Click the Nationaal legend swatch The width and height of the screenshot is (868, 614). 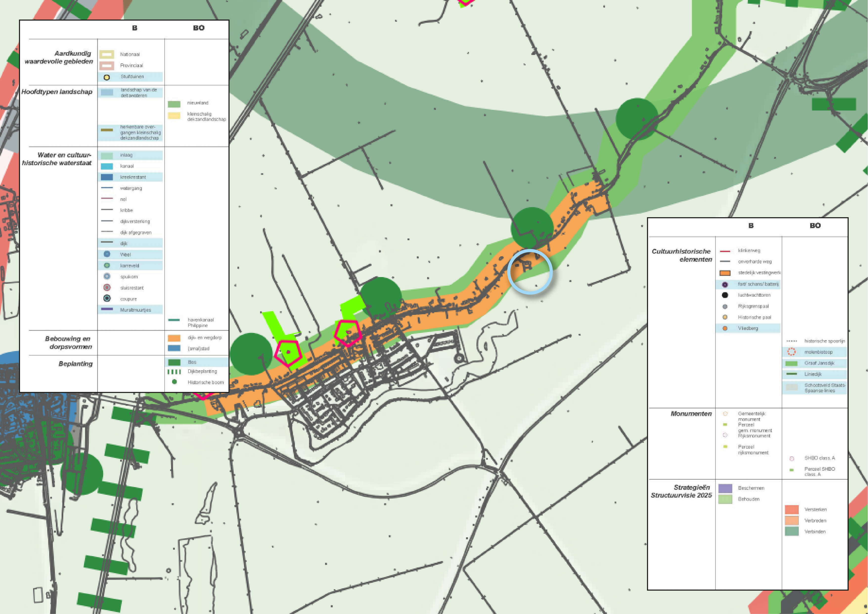click(107, 54)
